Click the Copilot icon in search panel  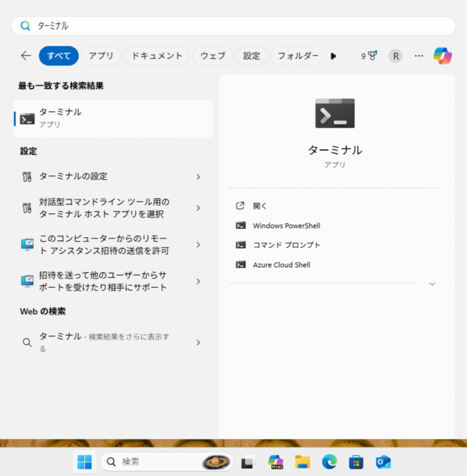(x=442, y=56)
